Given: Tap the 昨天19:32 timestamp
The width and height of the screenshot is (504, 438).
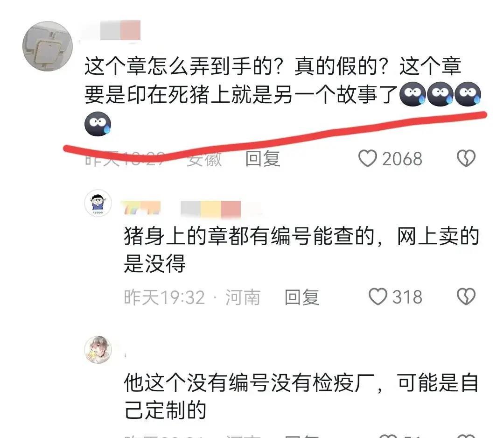Looking at the screenshot, I should (164, 297).
